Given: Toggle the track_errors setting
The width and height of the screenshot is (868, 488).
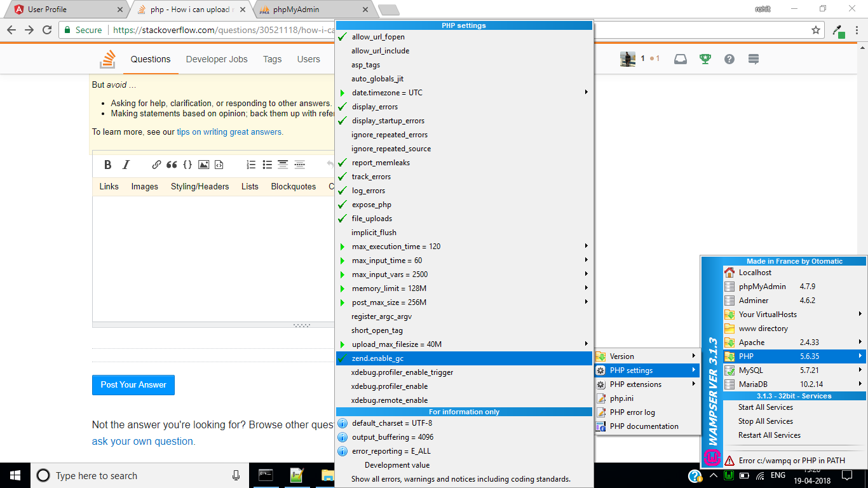Looking at the screenshot, I should click(464, 177).
